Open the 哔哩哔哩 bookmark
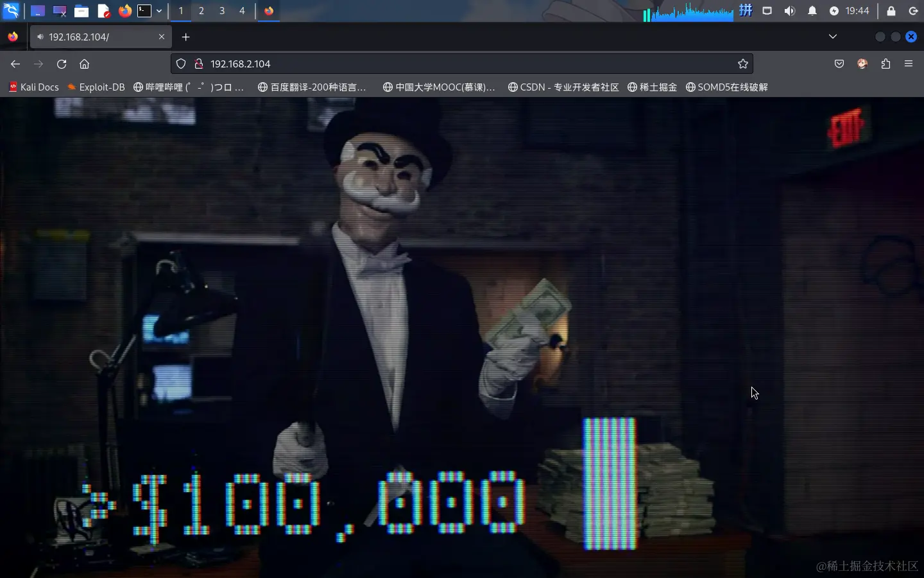The height and width of the screenshot is (578, 924). [189, 87]
